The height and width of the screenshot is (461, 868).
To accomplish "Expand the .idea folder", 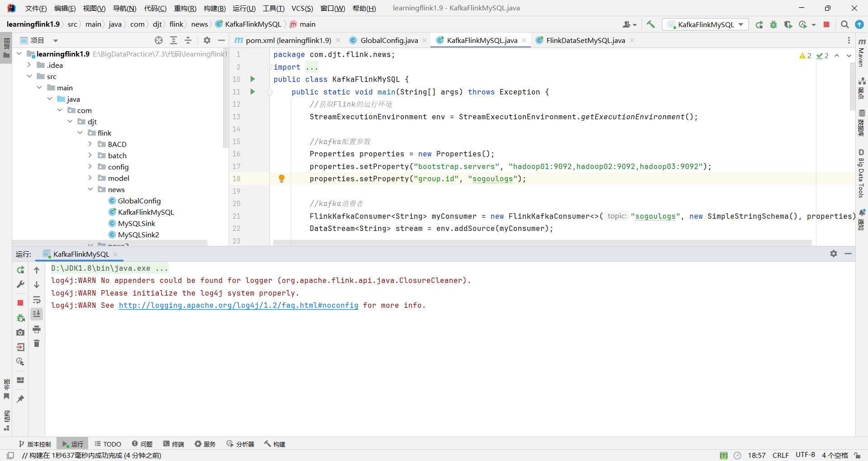I will (x=29, y=65).
